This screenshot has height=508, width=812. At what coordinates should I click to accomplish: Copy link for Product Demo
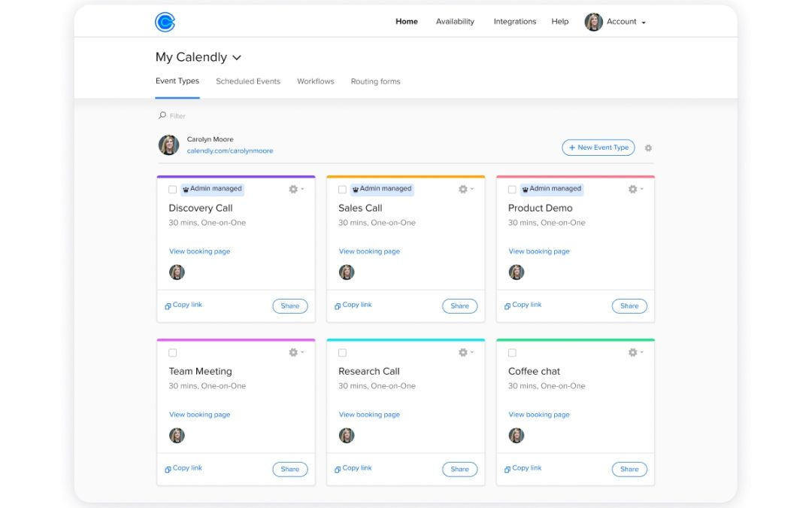(x=523, y=305)
